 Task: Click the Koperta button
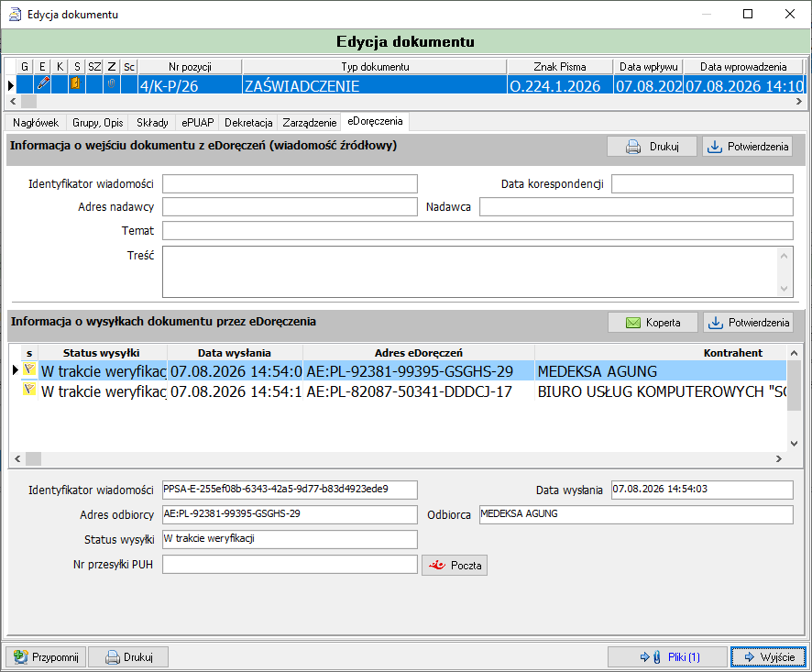(653, 323)
